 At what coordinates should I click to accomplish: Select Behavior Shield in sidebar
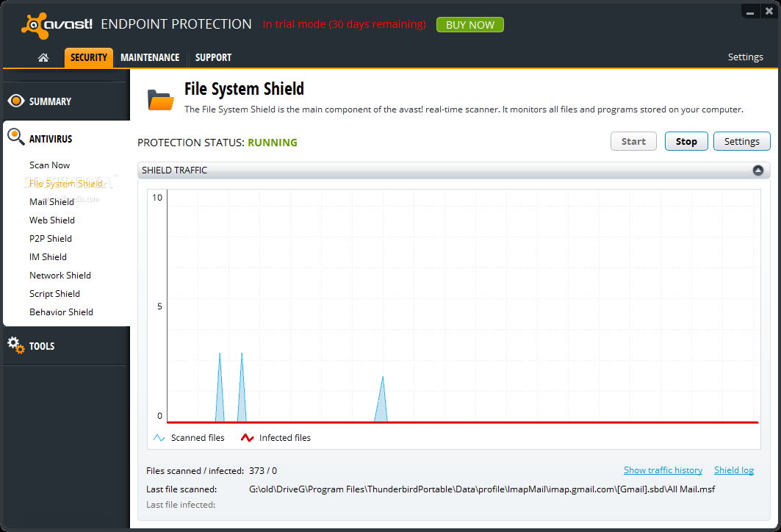[x=61, y=312]
